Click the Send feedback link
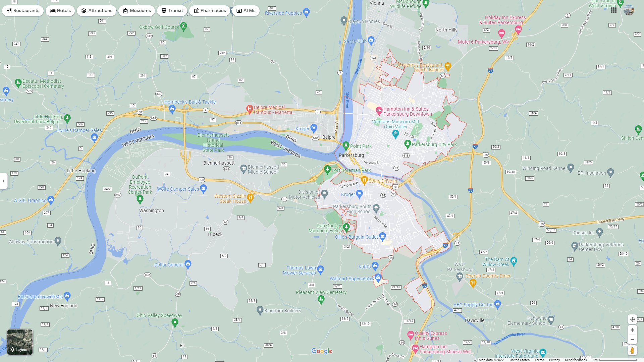The width and height of the screenshot is (644, 362). 576,360
